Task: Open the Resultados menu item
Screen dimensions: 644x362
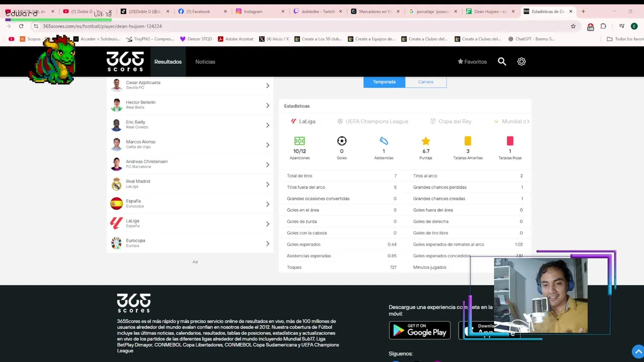Action: point(168,62)
